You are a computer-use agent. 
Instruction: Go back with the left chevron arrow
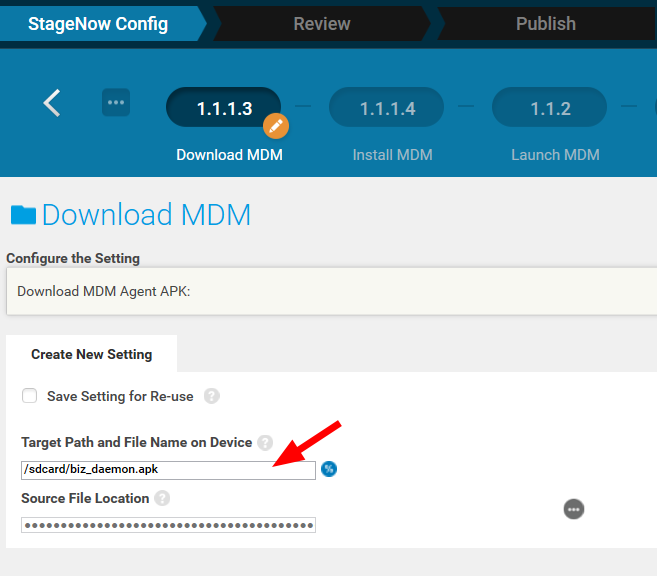(52, 103)
